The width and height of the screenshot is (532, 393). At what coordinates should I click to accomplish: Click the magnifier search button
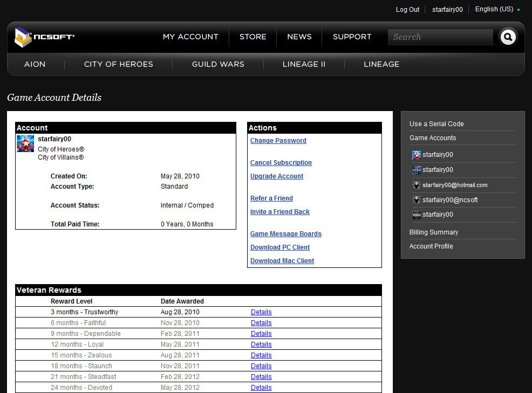point(508,37)
